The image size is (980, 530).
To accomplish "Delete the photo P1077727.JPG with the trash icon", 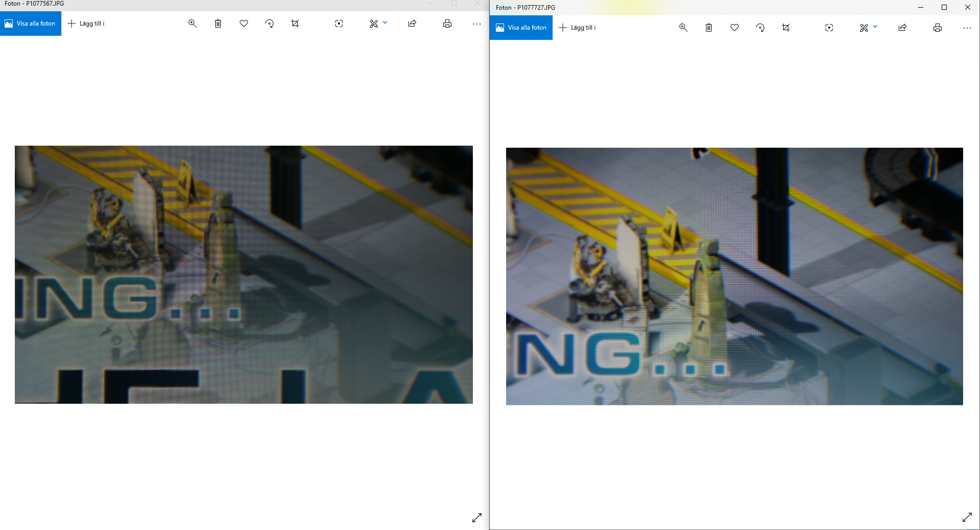I will pos(709,28).
